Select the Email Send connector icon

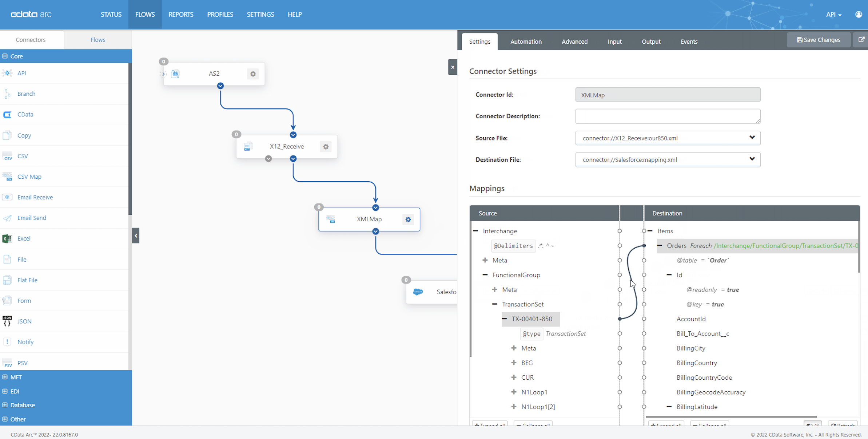[x=7, y=218]
